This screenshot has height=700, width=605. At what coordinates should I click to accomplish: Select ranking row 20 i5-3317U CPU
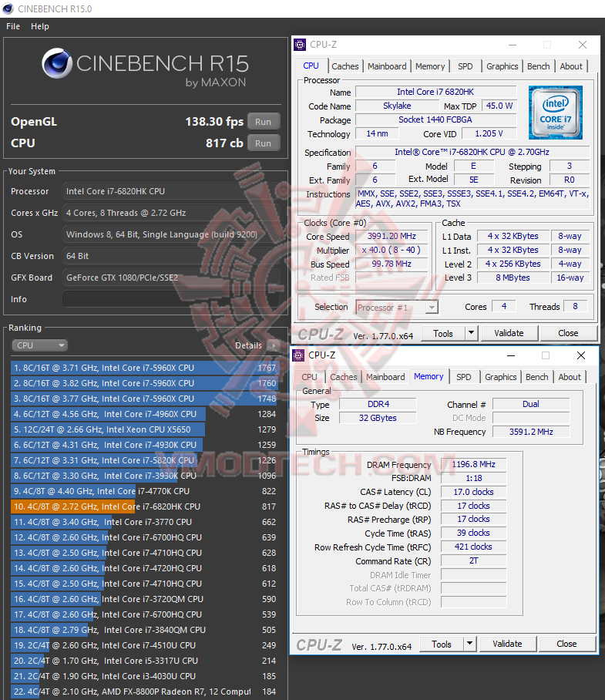[145, 661]
